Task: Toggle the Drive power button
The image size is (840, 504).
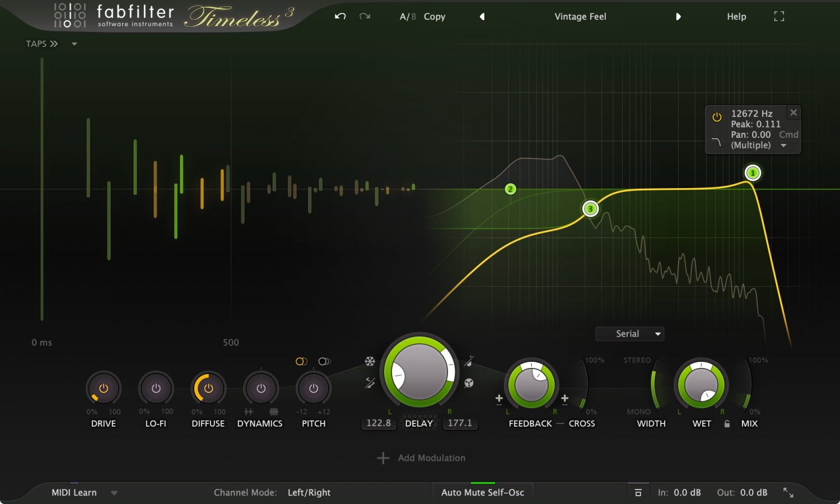Action: coord(104,388)
